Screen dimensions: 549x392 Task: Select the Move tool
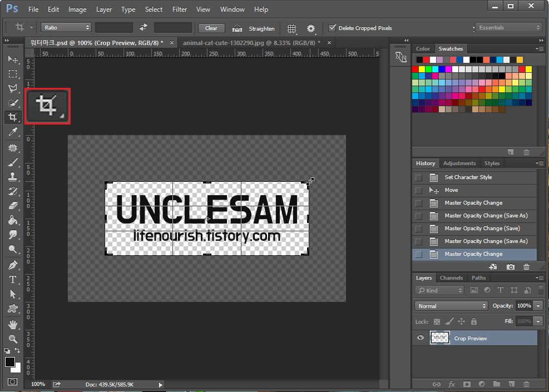click(13, 59)
